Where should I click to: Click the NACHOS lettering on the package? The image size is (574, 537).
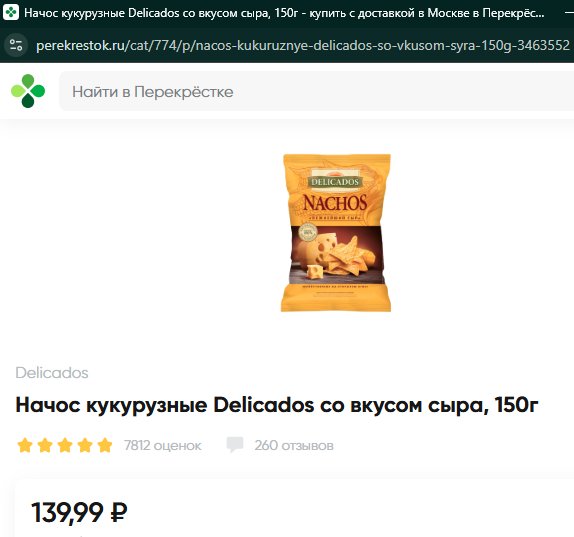pyautogui.click(x=335, y=204)
